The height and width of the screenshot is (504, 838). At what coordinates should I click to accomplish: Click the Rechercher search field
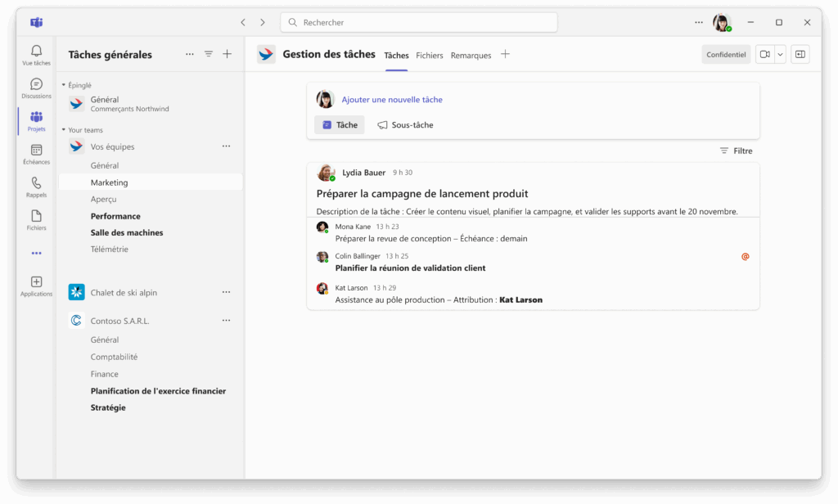point(418,22)
